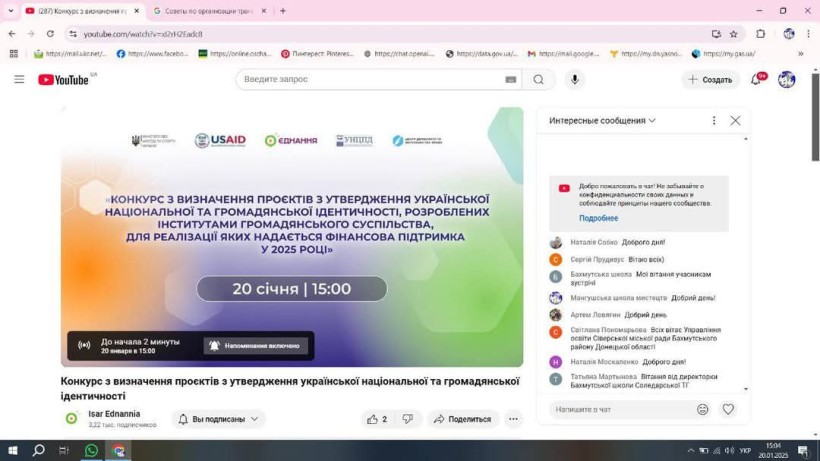820x461 pixels.
Task: Show more bookmarks with the chevron
Action: point(801,53)
